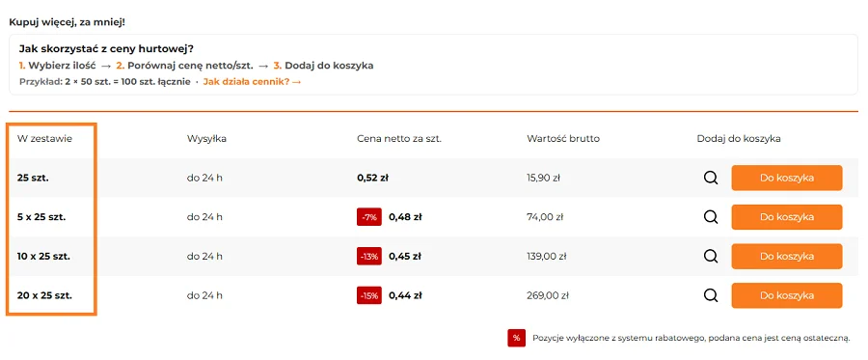Click the 74,00 zł gross value
The width and height of the screenshot is (868, 360).
[544, 217]
